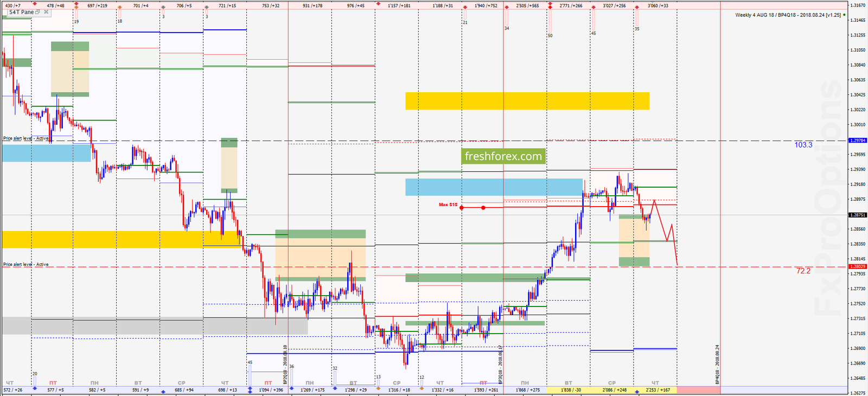This screenshot has height=396, width=868.
Task: Select the '591 / +9' bottom row value
Action: (139, 390)
